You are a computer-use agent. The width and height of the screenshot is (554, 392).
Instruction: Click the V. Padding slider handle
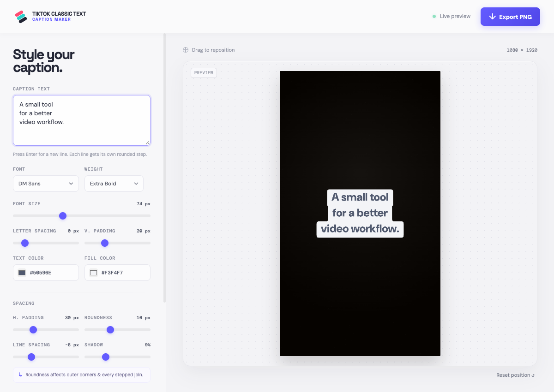[x=105, y=243]
